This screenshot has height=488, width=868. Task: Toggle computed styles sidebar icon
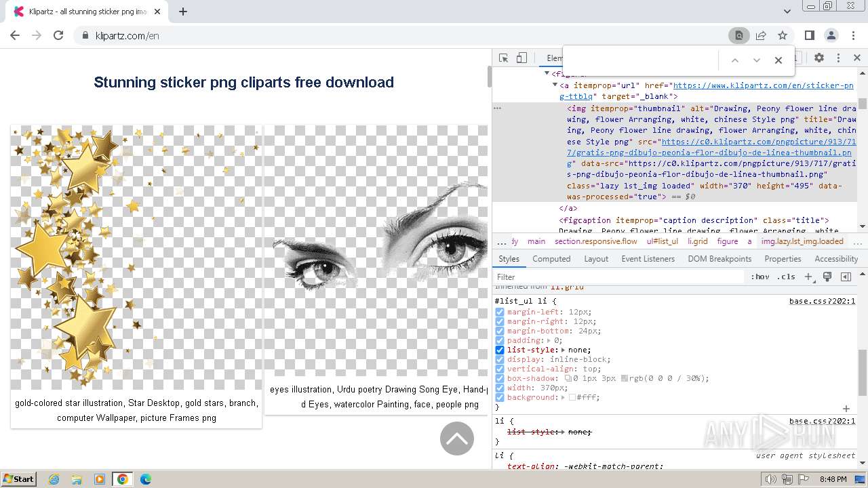tap(846, 277)
